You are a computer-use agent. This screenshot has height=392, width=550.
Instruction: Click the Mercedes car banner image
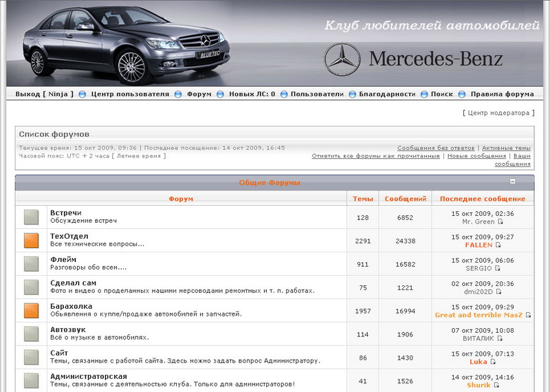click(126, 44)
